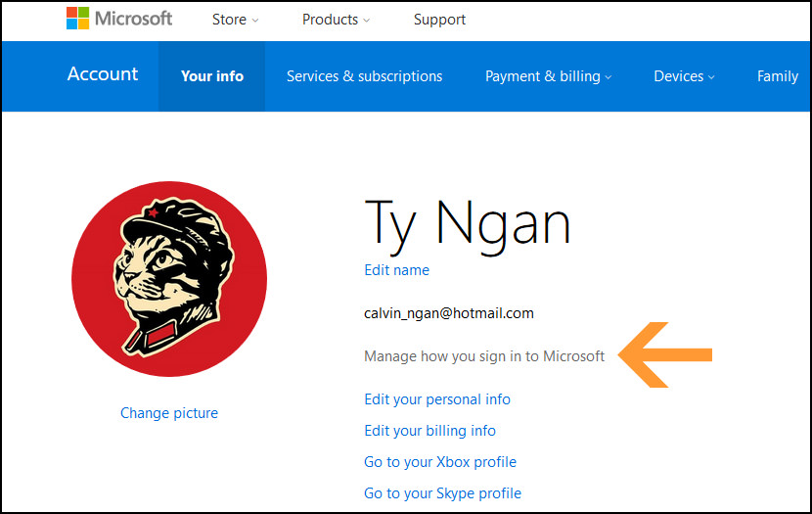The height and width of the screenshot is (514, 812).
Task: Go to Account home
Action: click(x=103, y=74)
